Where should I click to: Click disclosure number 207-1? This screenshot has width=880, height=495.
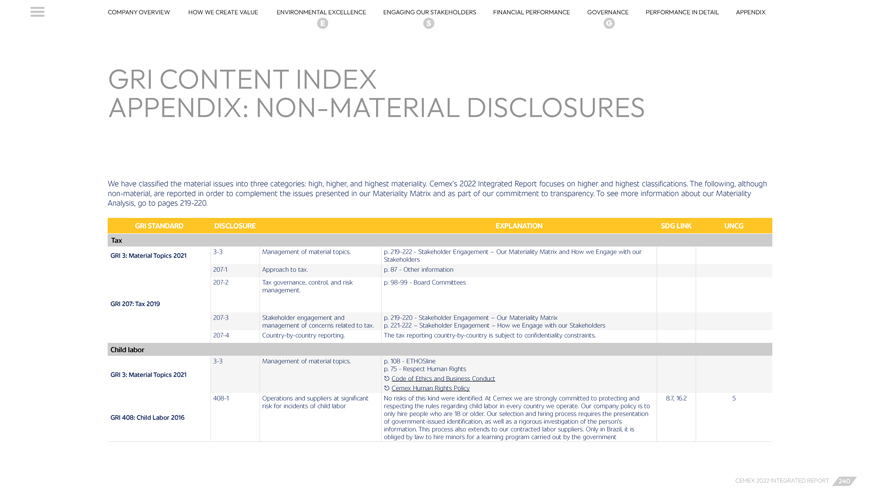220,270
